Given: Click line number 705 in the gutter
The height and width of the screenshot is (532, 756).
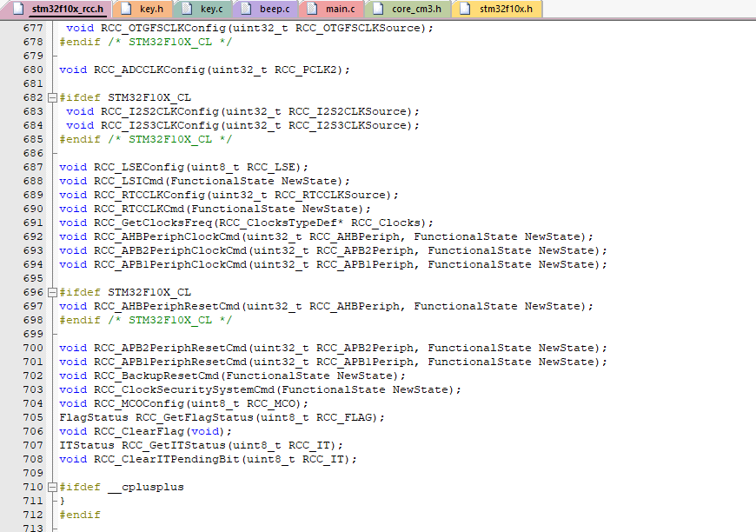Looking at the screenshot, I should tap(33, 417).
